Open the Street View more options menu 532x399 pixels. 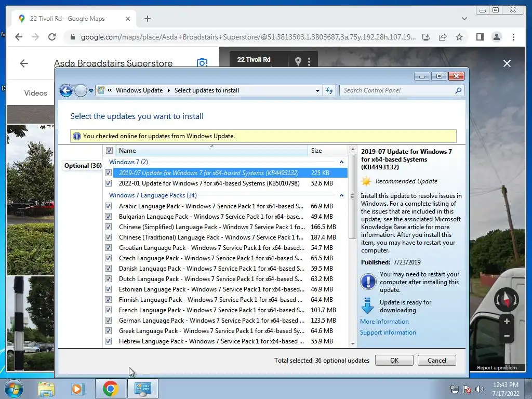[x=309, y=61]
